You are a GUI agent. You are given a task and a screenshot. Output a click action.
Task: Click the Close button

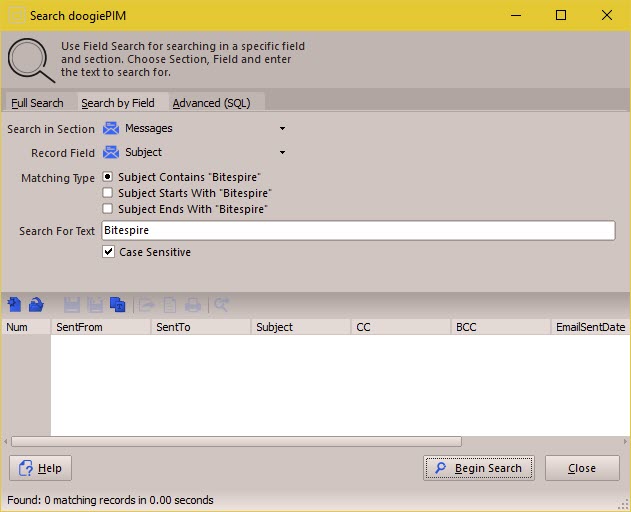[x=582, y=468]
